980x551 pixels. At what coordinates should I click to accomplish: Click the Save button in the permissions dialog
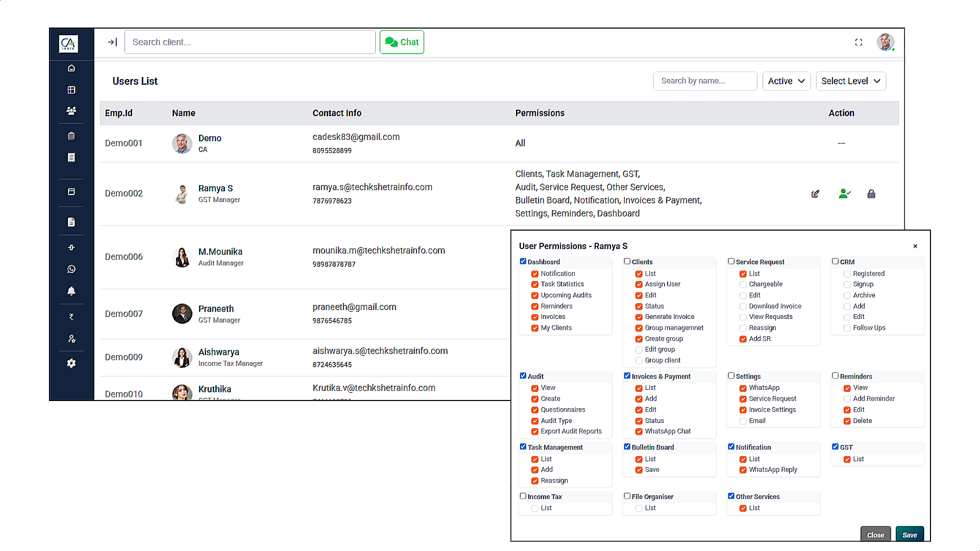point(909,535)
